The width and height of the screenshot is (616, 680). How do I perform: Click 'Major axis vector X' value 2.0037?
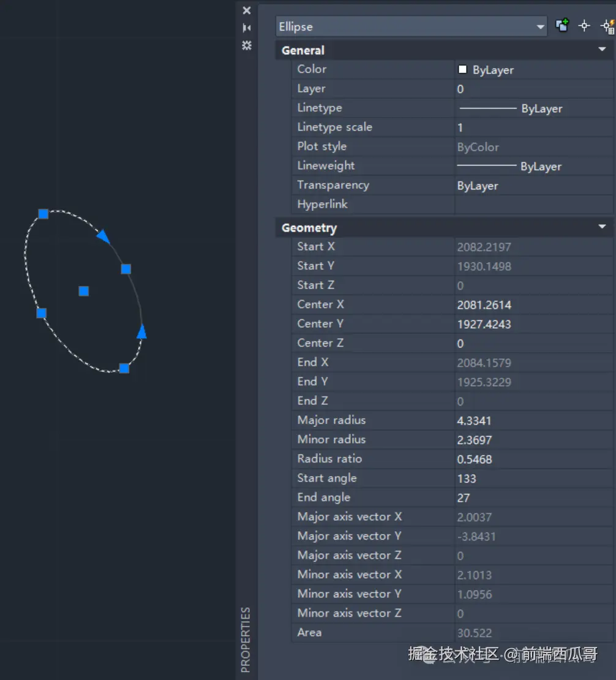click(x=474, y=518)
